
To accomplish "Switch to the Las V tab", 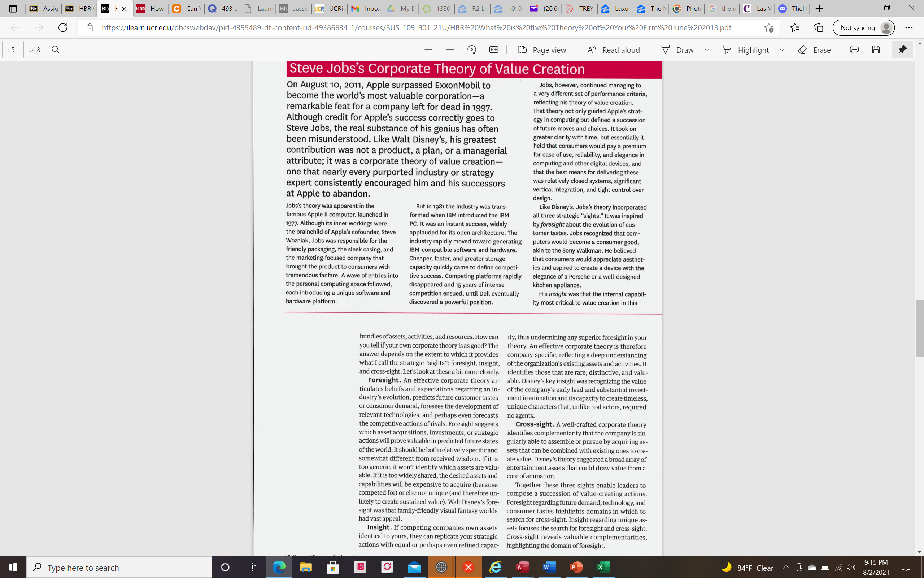I will pos(758,8).
